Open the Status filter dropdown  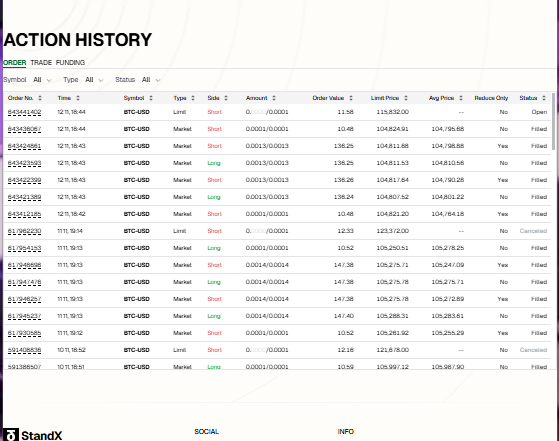tap(151, 80)
